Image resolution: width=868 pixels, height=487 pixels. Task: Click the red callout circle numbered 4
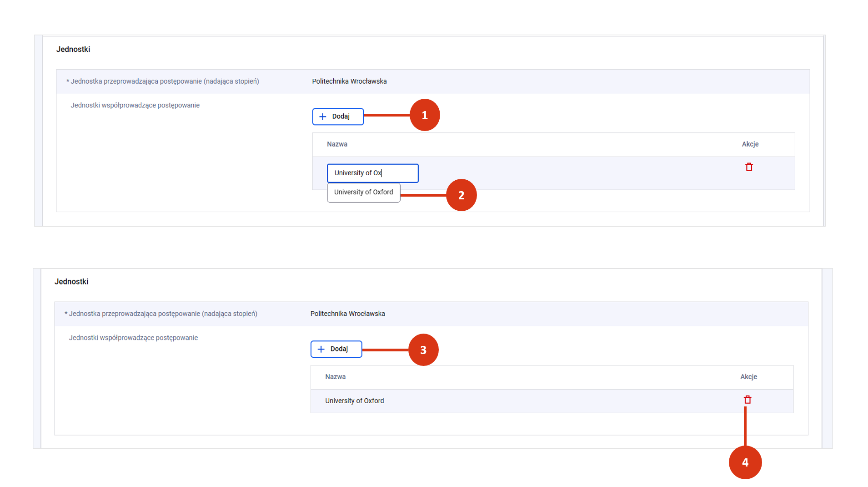click(745, 462)
